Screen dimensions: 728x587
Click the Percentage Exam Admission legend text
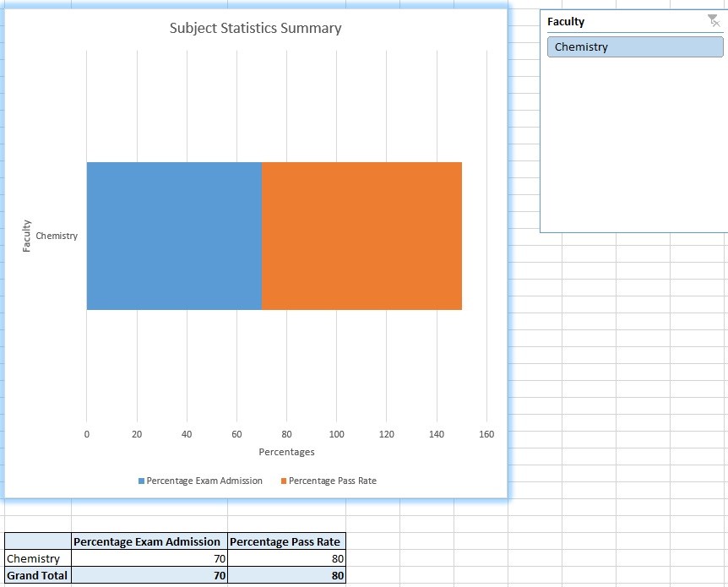click(x=204, y=481)
